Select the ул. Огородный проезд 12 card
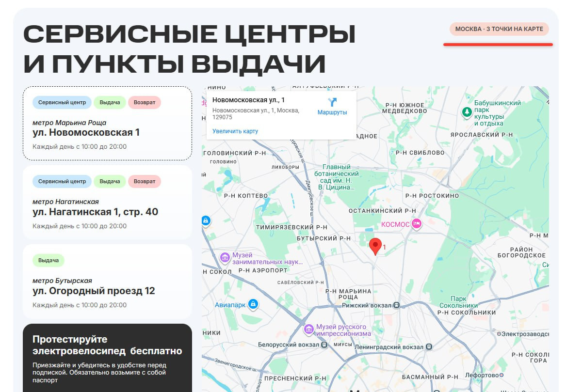 tap(107, 282)
